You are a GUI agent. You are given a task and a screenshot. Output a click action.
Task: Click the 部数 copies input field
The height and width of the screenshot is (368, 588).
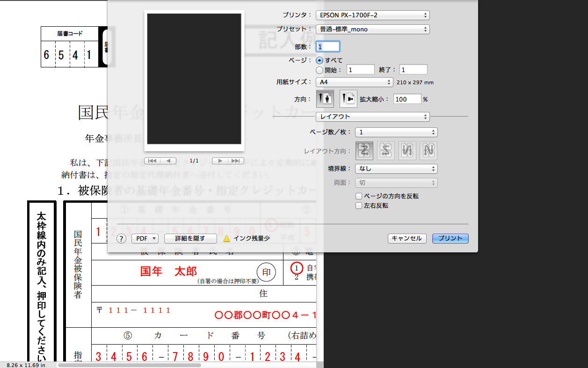click(x=328, y=46)
